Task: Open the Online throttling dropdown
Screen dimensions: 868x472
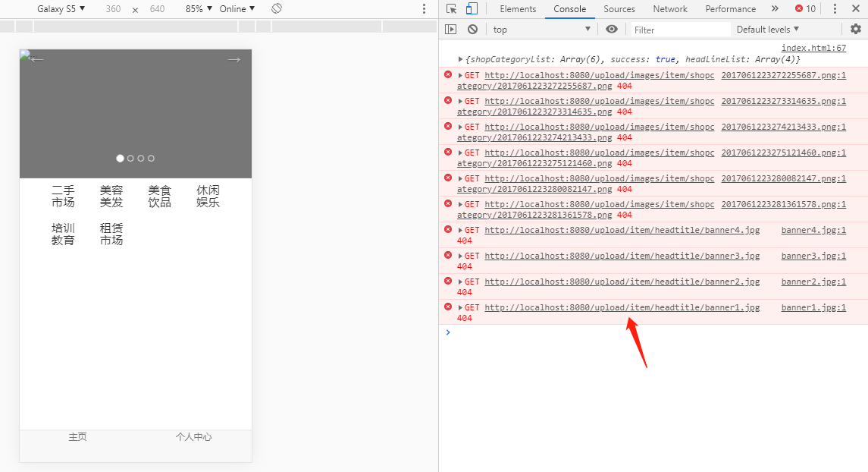Action: pyautogui.click(x=237, y=9)
